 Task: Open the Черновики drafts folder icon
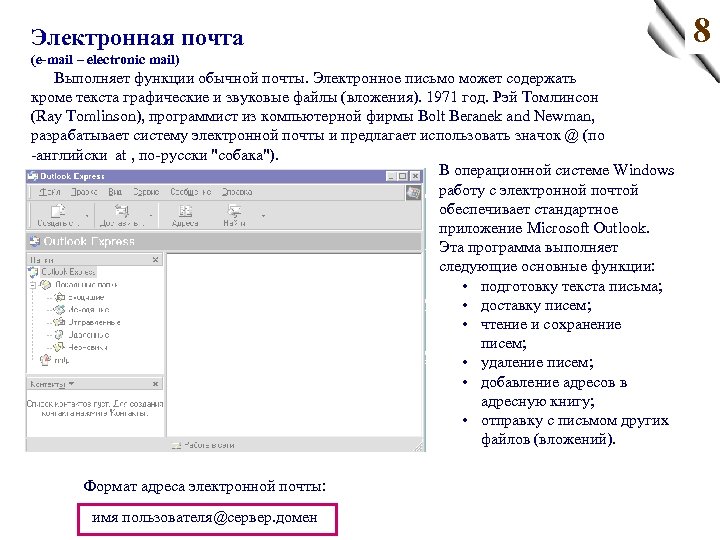[59, 347]
